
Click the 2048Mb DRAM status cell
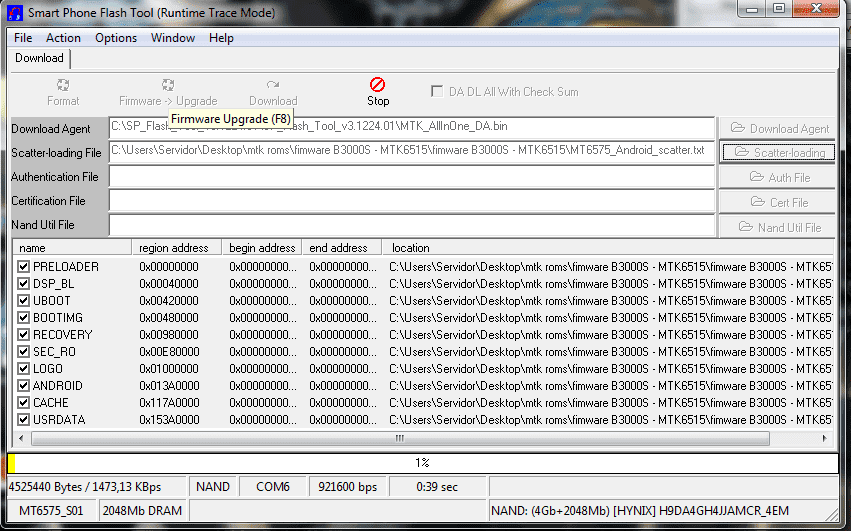(143, 511)
